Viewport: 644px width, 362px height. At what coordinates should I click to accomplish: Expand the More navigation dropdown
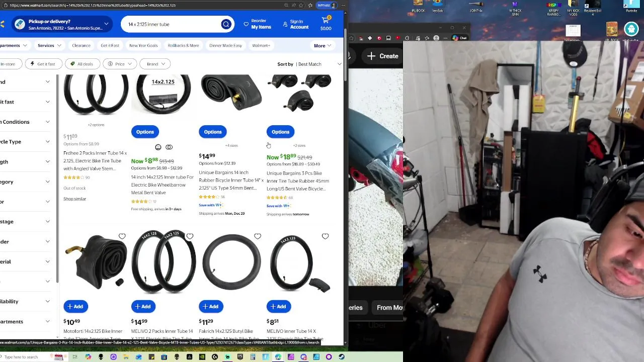tap(323, 46)
